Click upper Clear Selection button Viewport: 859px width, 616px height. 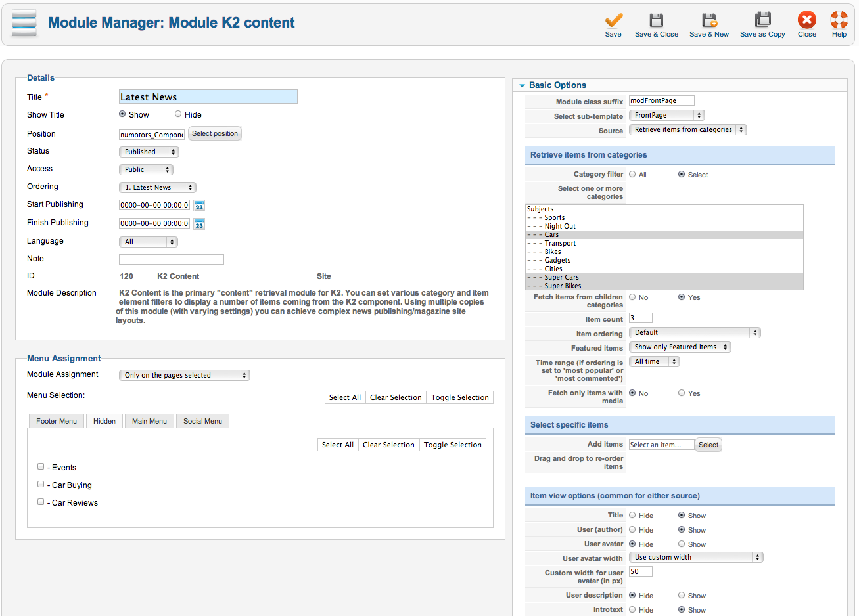click(x=396, y=397)
